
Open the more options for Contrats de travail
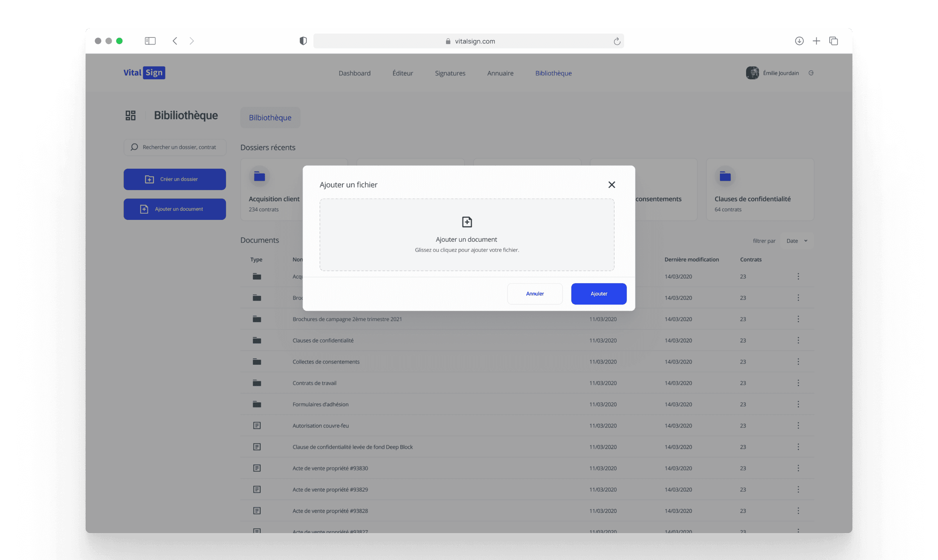pyautogui.click(x=798, y=383)
